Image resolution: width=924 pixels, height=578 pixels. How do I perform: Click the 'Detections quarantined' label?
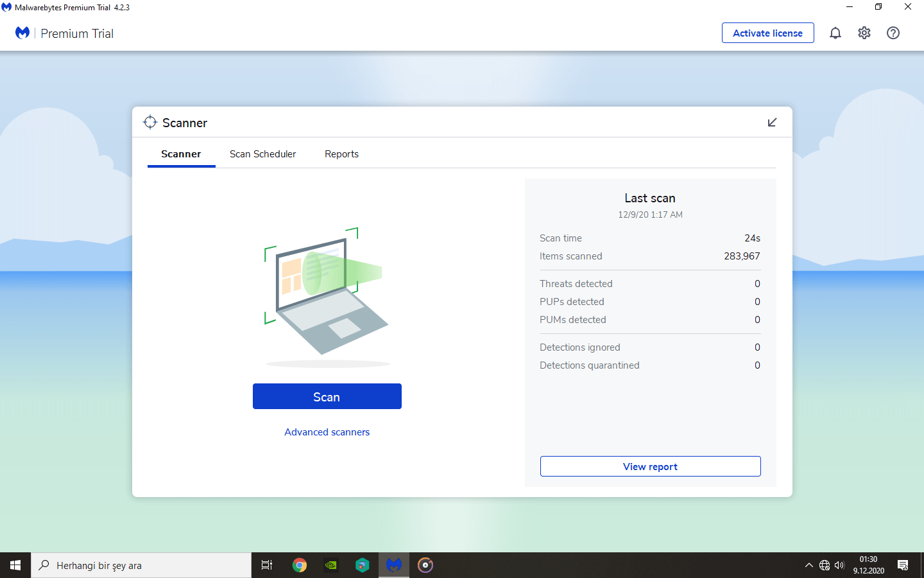(x=590, y=365)
